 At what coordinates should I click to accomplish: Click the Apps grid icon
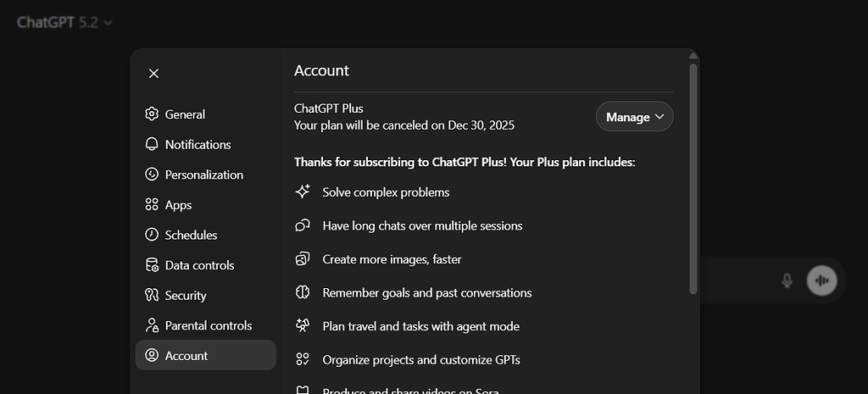tap(152, 205)
